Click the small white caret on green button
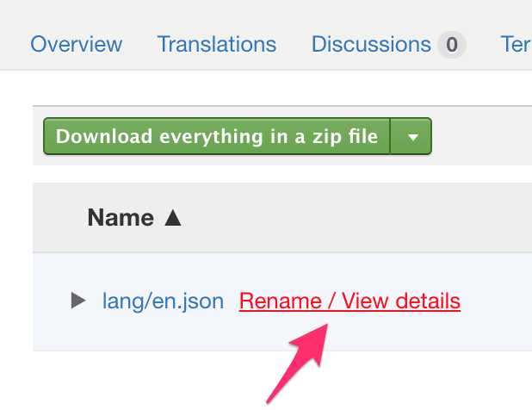 coord(413,138)
